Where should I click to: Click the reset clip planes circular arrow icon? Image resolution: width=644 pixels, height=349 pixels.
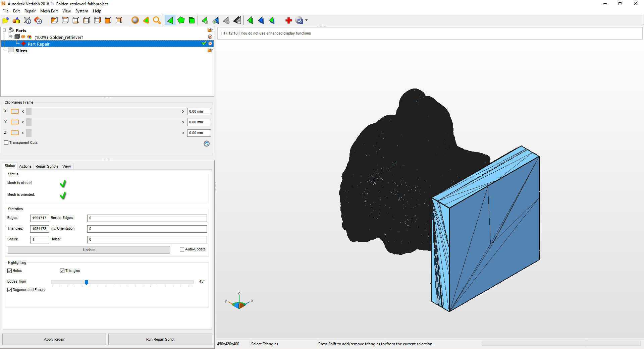tap(207, 143)
